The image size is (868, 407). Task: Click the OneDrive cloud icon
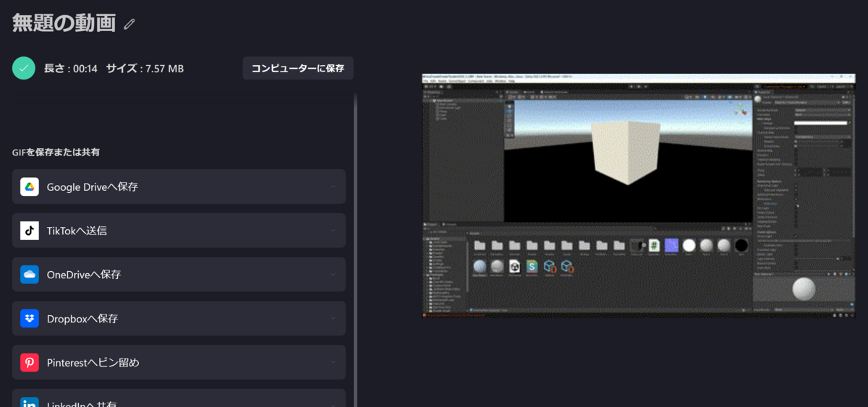point(30,275)
